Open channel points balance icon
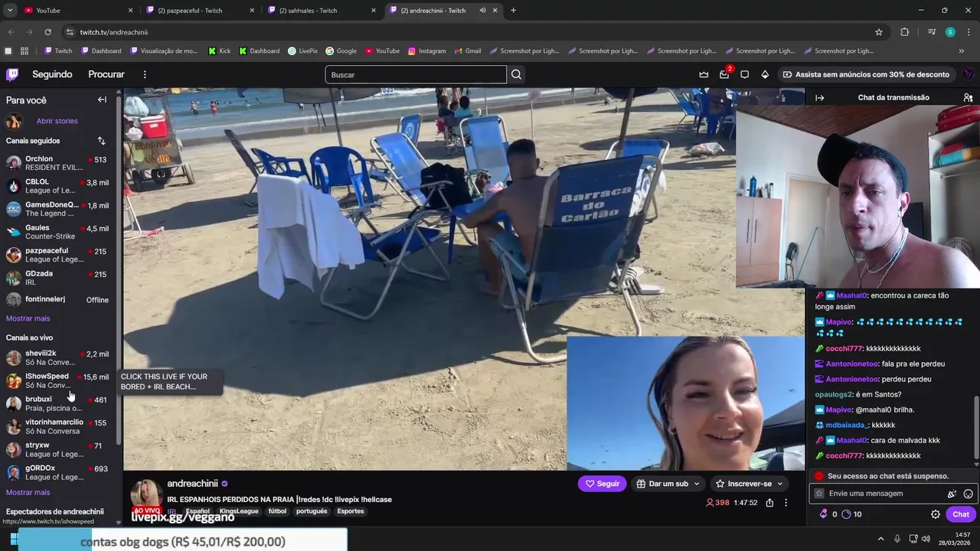This screenshot has height=551, width=980. [x=846, y=514]
